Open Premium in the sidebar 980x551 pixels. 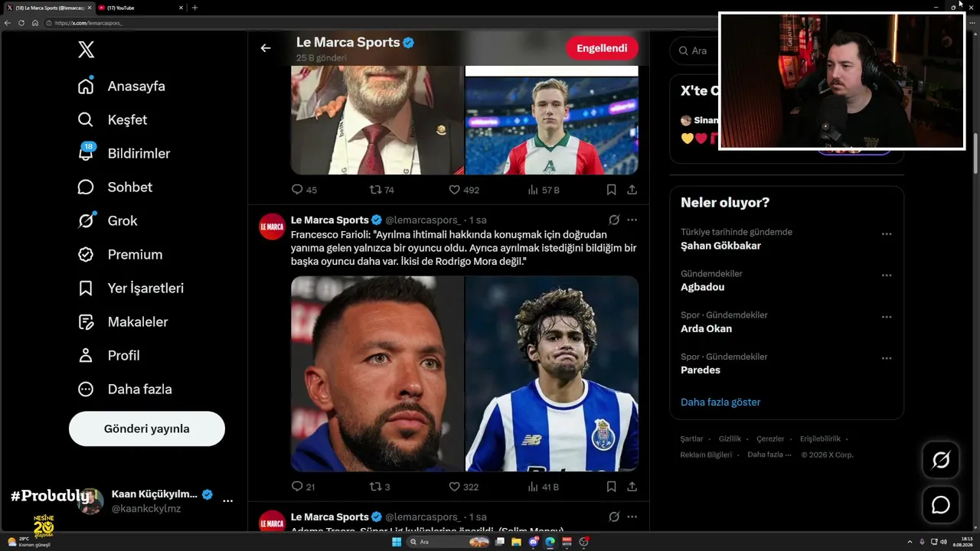click(120, 255)
